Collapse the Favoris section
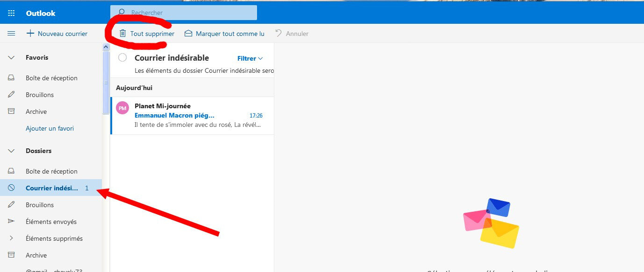 pos(11,57)
